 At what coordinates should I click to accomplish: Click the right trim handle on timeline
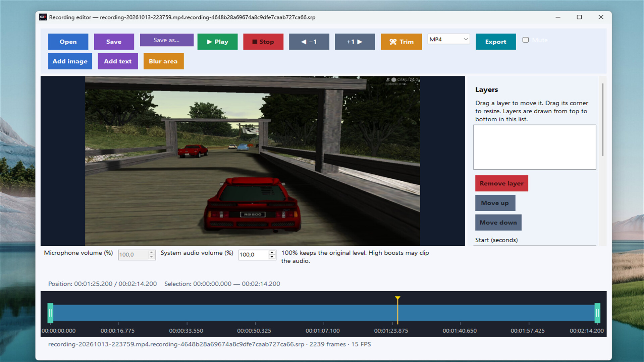pos(597,313)
